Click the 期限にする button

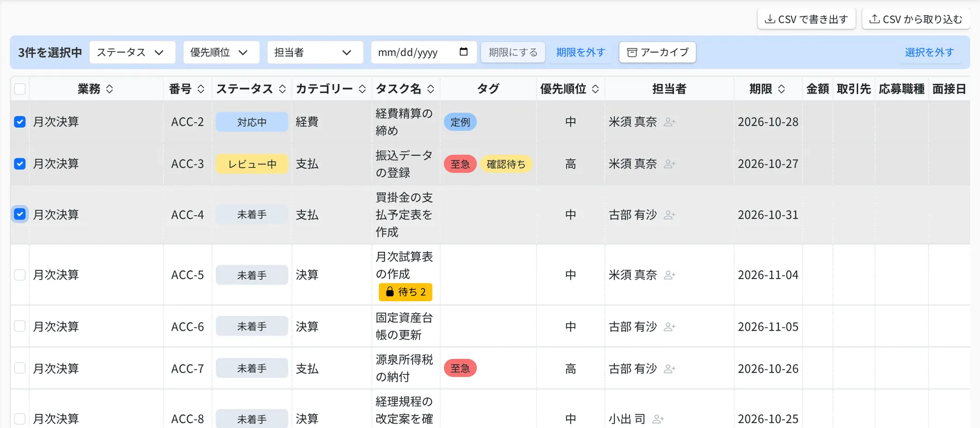coord(513,52)
